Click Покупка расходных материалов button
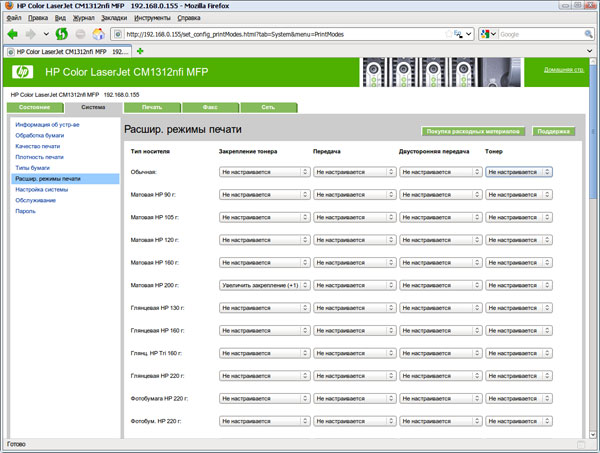The height and width of the screenshot is (453, 600). (x=473, y=131)
